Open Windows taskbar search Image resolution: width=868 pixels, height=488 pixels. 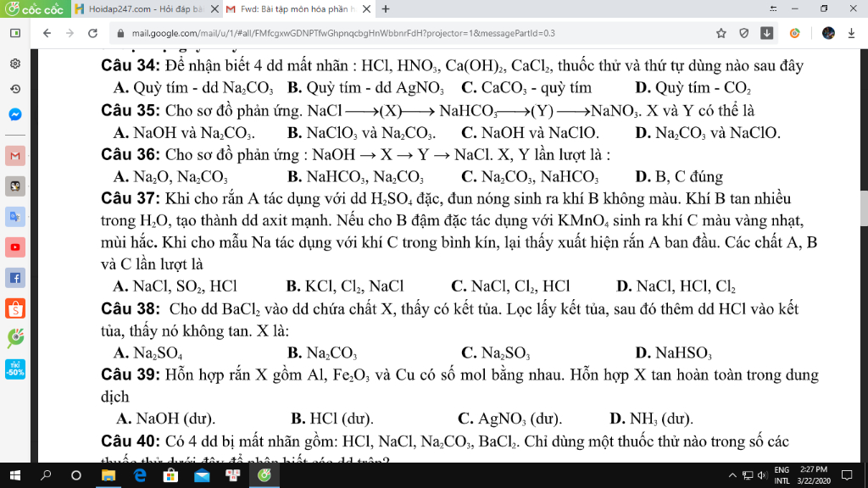[x=46, y=475]
